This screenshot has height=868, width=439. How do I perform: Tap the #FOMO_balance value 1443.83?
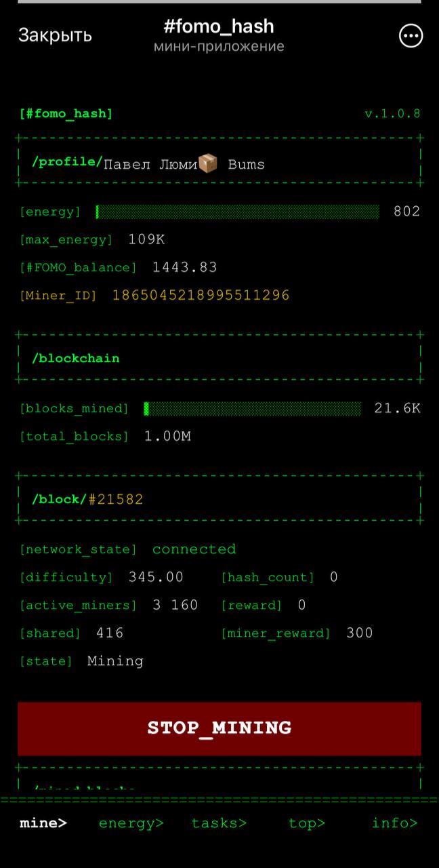(x=185, y=267)
